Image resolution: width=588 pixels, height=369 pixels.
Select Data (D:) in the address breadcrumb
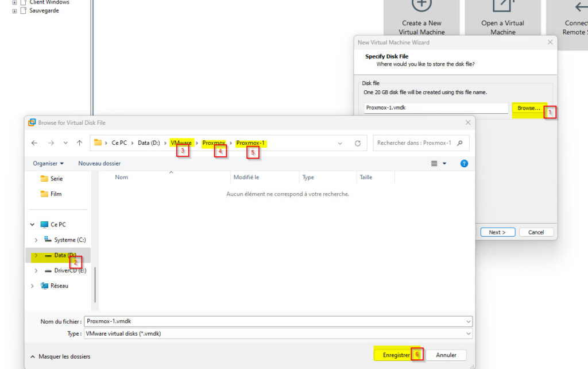(149, 143)
